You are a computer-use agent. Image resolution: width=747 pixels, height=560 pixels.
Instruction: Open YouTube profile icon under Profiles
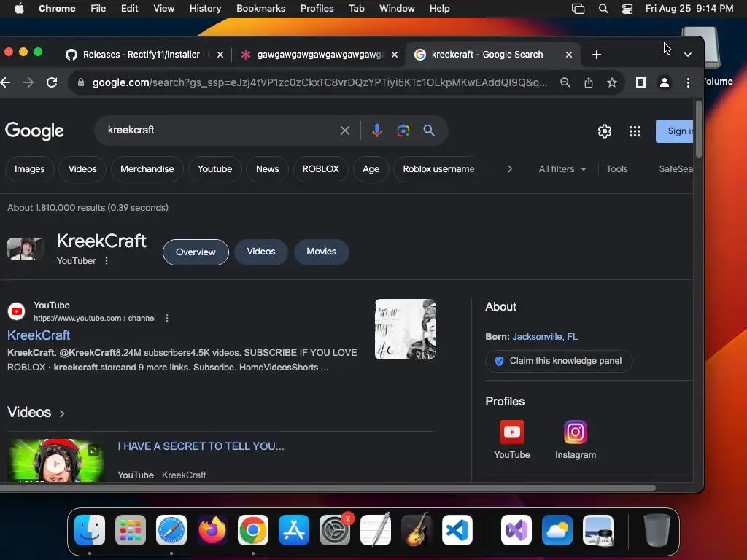click(511, 432)
